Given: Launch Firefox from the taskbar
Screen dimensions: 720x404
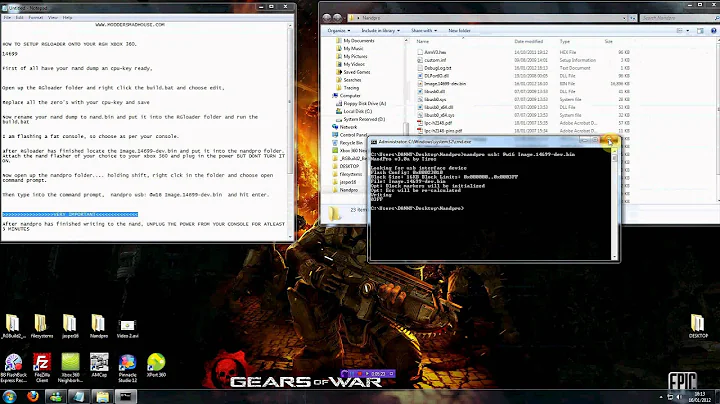Looking at the screenshot, I should 33,396.
